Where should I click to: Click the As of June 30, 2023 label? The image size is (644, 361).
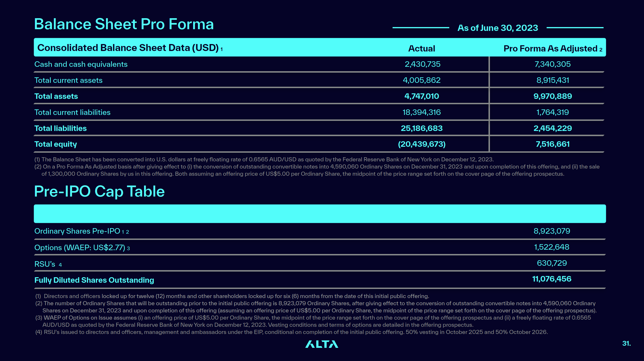[498, 28]
